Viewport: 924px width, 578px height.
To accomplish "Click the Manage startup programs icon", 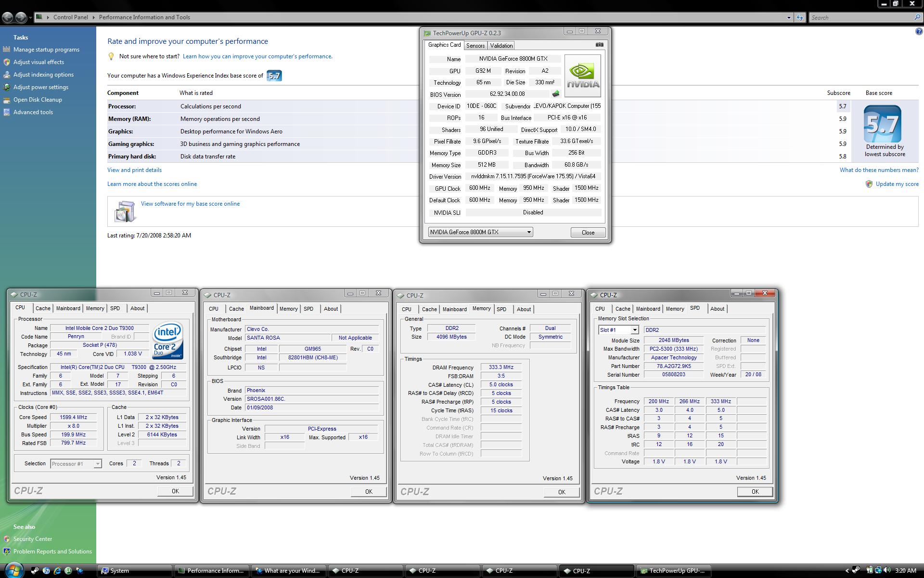I will [x=6, y=49].
